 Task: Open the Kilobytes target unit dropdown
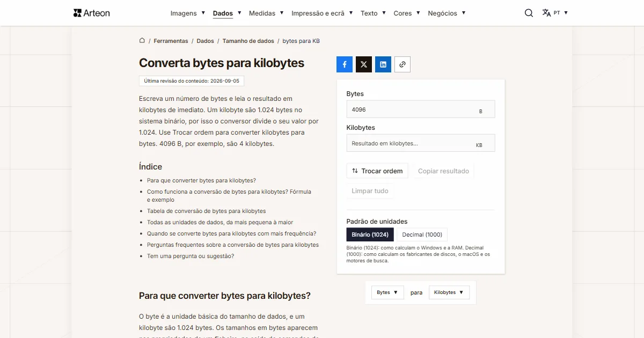click(449, 292)
